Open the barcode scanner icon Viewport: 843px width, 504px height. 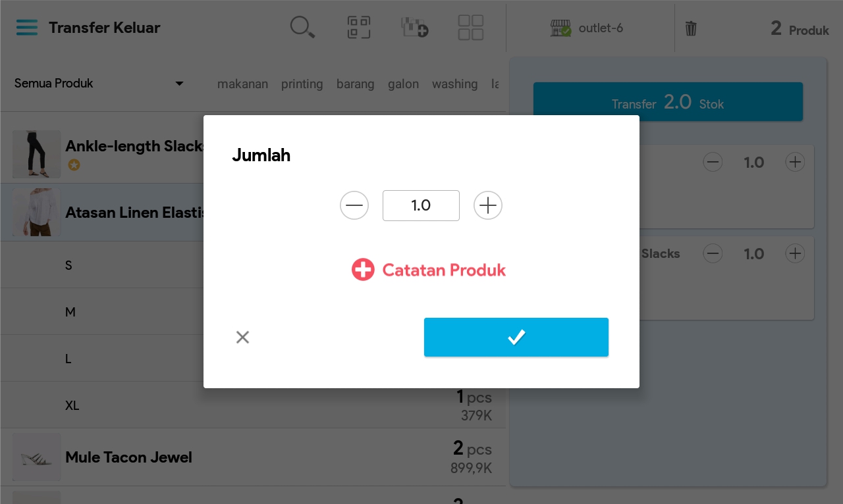[359, 28]
